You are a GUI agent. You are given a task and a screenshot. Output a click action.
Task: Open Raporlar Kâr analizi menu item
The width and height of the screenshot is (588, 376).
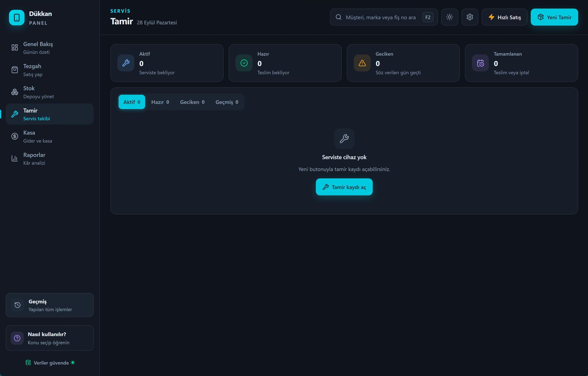(x=49, y=159)
